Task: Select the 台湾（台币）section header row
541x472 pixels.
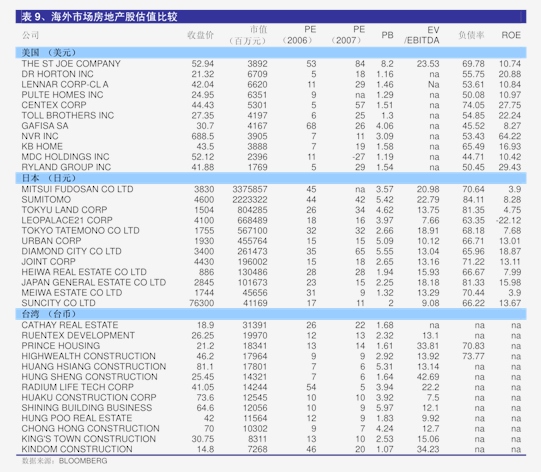Action: click(271, 314)
